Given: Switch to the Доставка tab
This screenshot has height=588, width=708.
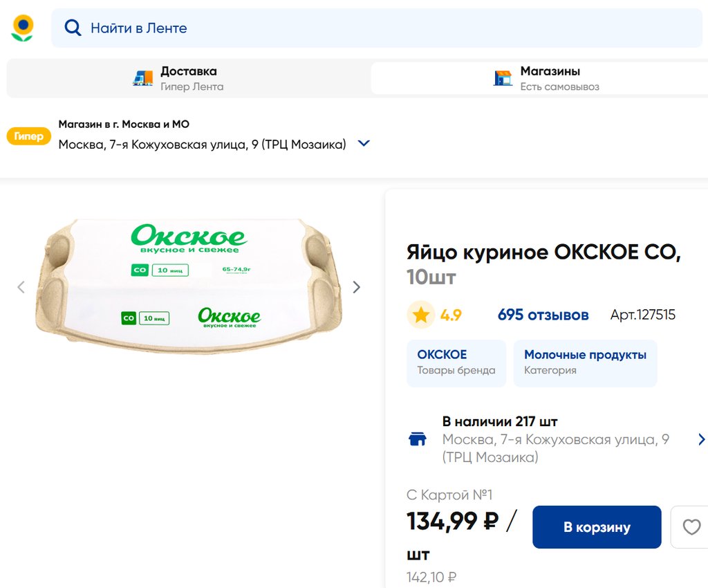Looking at the screenshot, I should click(188, 78).
